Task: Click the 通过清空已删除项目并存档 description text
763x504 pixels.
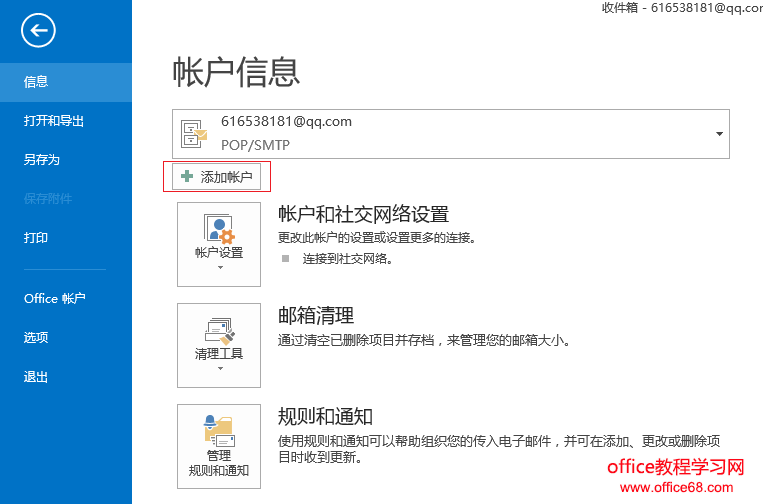Action: click(x=424, y=340)
